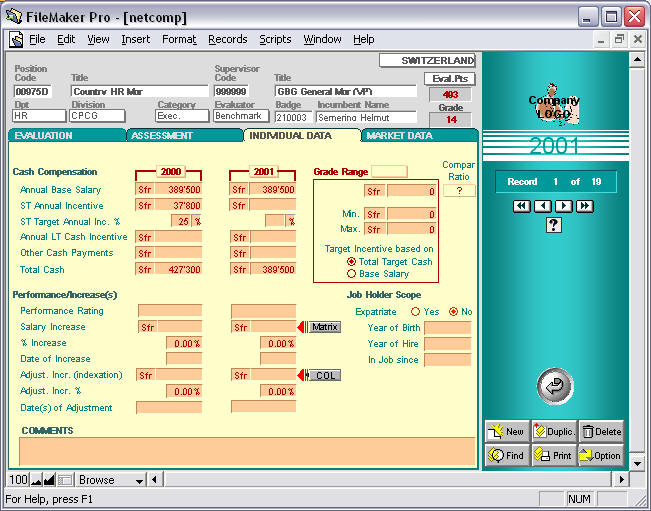Click the vertical scrollbar down arrow
The width and height of the screenshot is (651, 511).
638,462
